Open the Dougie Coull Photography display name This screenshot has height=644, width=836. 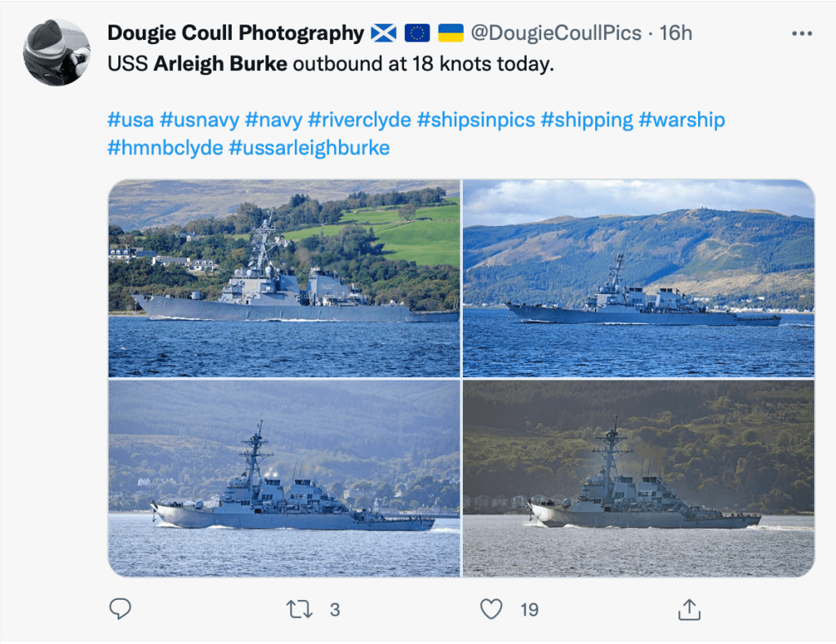point(236,33)
